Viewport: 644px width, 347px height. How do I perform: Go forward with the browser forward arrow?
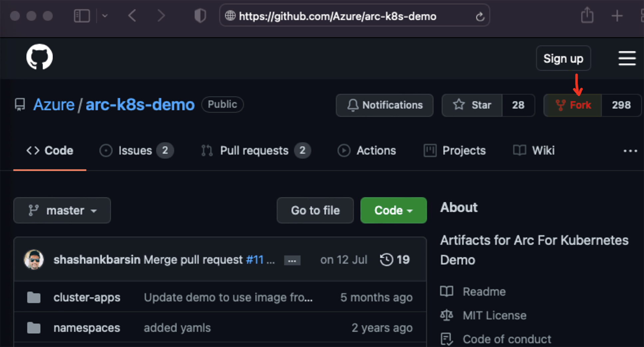pos(161,16)
